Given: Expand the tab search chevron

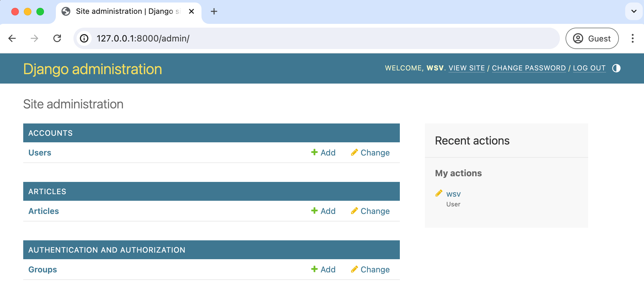Looking at the screenshot, I should (634, 11).
